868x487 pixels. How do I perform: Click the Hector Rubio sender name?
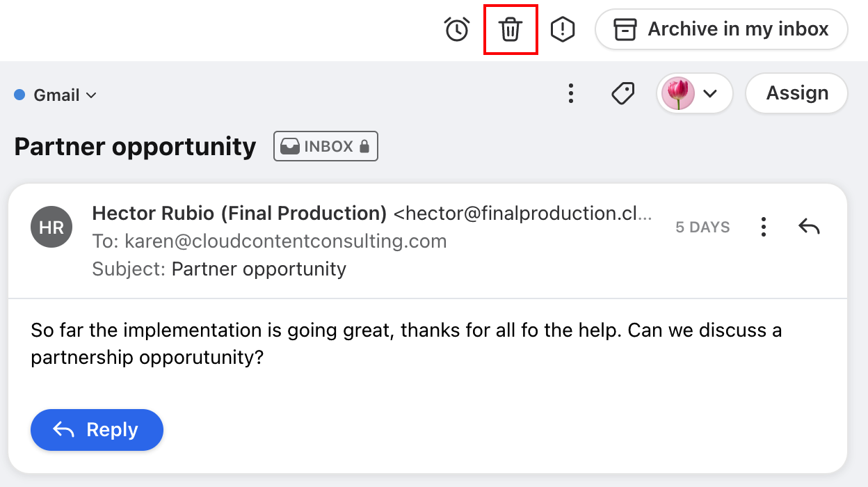coord(239,213)
